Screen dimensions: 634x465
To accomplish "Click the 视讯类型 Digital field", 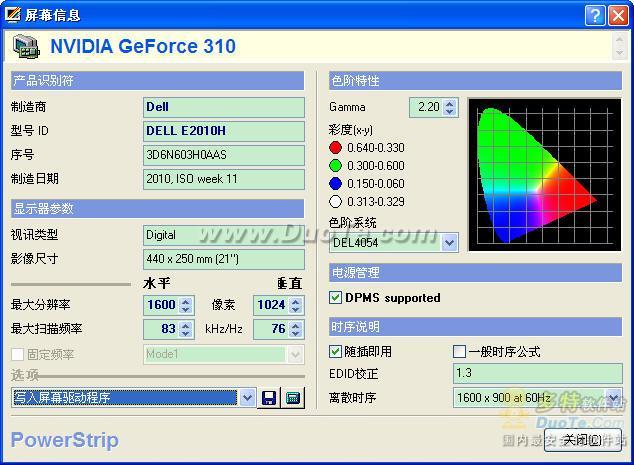I will pos(224,235).
